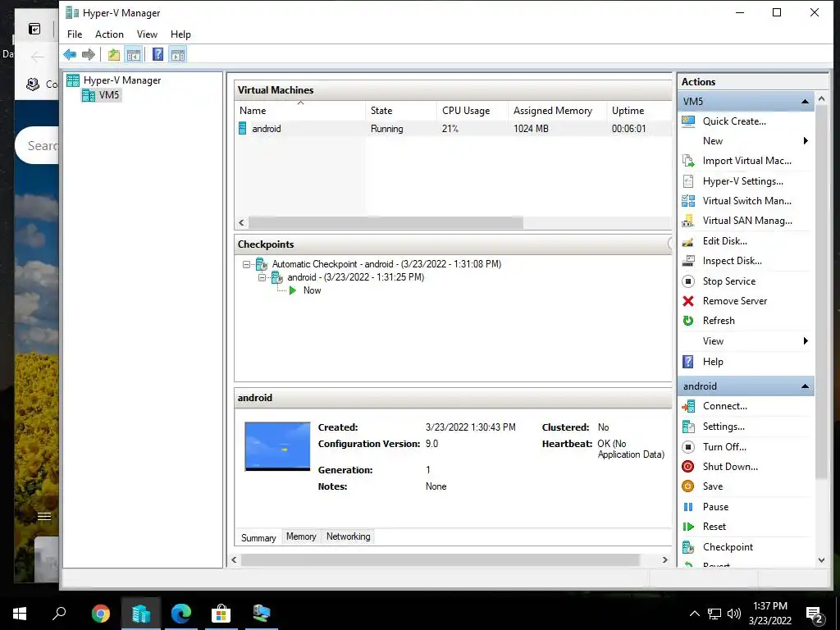This screenshot has height=630, width=840.
Task: Click the Back arrow toolbar icon
Action: 70,55
